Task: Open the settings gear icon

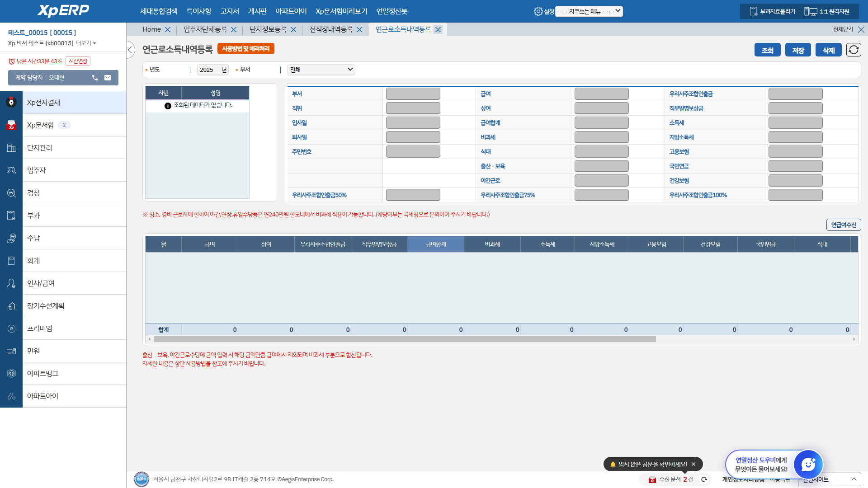Action: coord(538,11)
